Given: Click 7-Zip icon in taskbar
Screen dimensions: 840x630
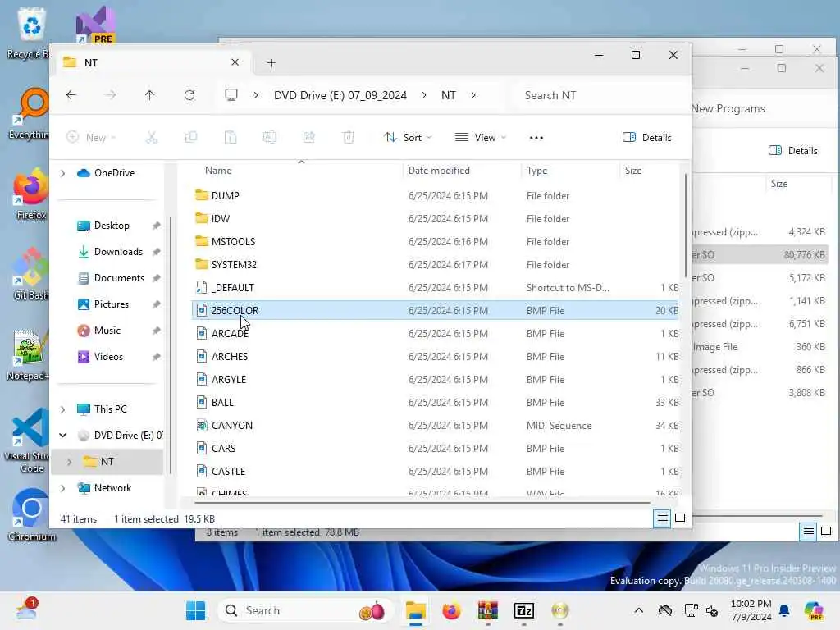Looking at the screenshot, I should 524,610.
